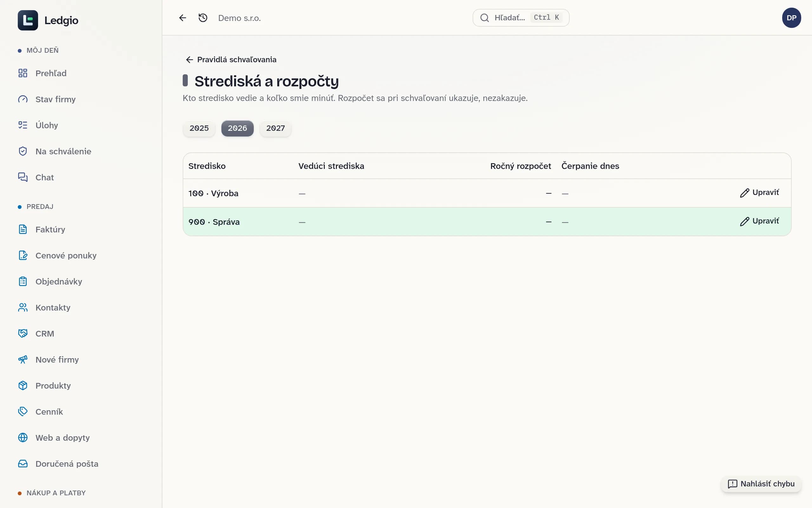This screenshot has width=812, height=508.
Task: Open the history clock icon
Action: [203, 18]
